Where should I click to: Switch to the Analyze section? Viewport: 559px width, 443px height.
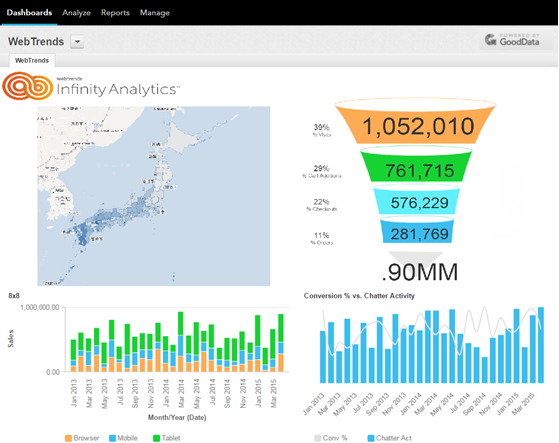(76, 13)
